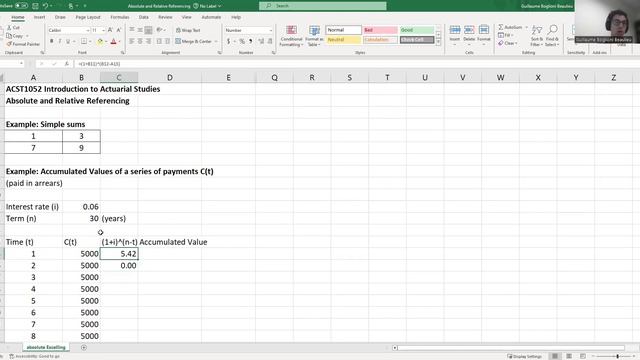This screenshot has height=360, width=640.
Task: Open the Review ribbon tab
Action: (165, 17)
